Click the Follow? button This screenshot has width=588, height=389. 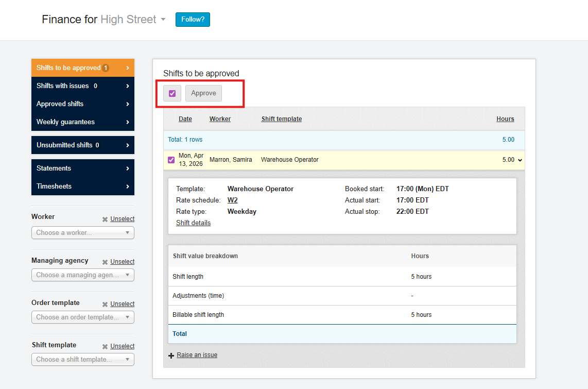[193, 20]
